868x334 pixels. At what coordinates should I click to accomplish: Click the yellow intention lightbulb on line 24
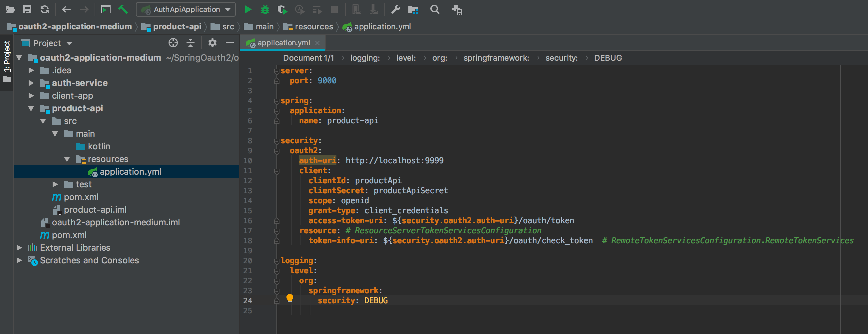[x=289, y=298]
